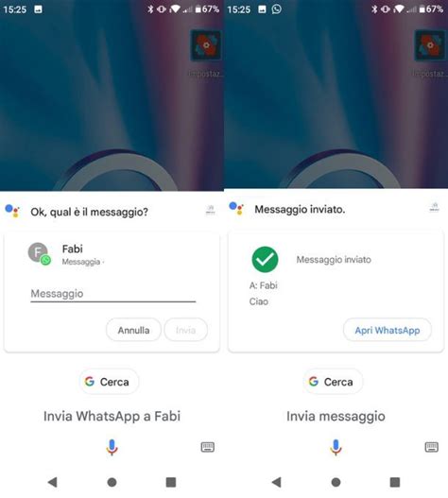Tap Cerca Google chip on left screen
This screenshot has width=448, height=498.
109,382
